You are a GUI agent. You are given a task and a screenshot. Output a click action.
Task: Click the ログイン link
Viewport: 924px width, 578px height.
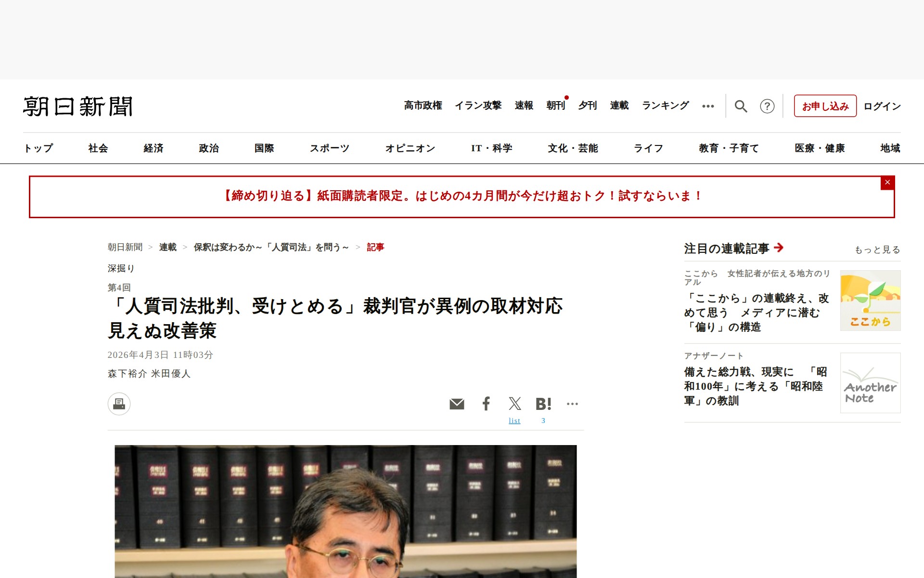click(x=882, y=106)
